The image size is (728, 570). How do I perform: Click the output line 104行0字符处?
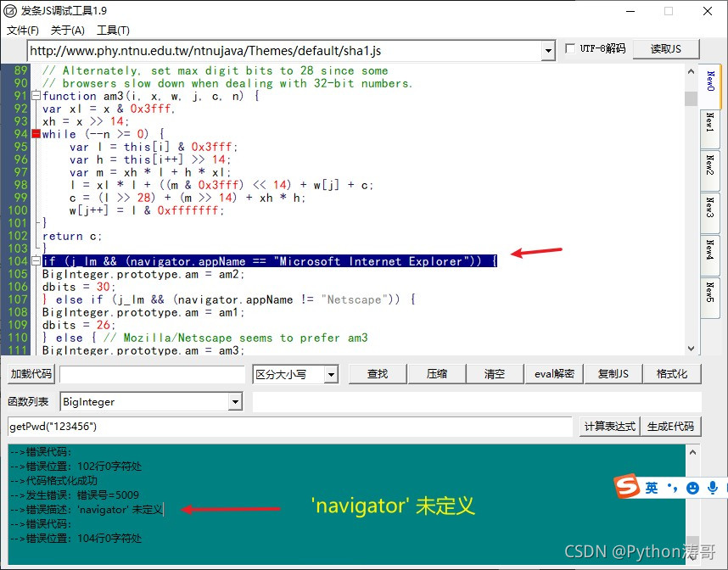pyautogui.click(x=76, y=539)
